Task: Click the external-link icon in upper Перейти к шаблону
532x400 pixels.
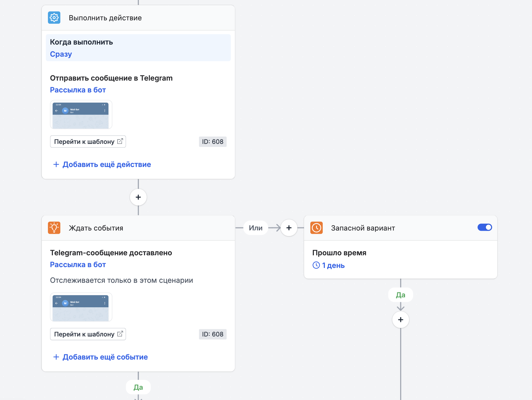Action: [120, 141]
